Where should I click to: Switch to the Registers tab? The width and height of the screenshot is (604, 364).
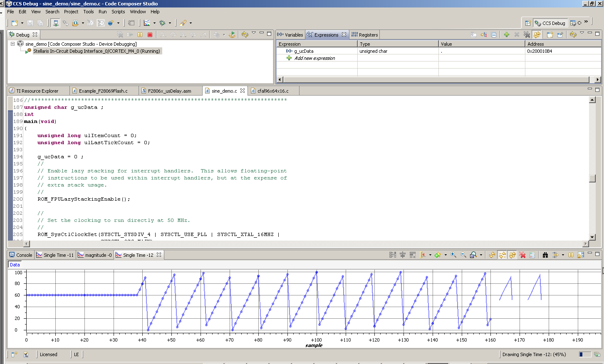[x=365, y=35]
